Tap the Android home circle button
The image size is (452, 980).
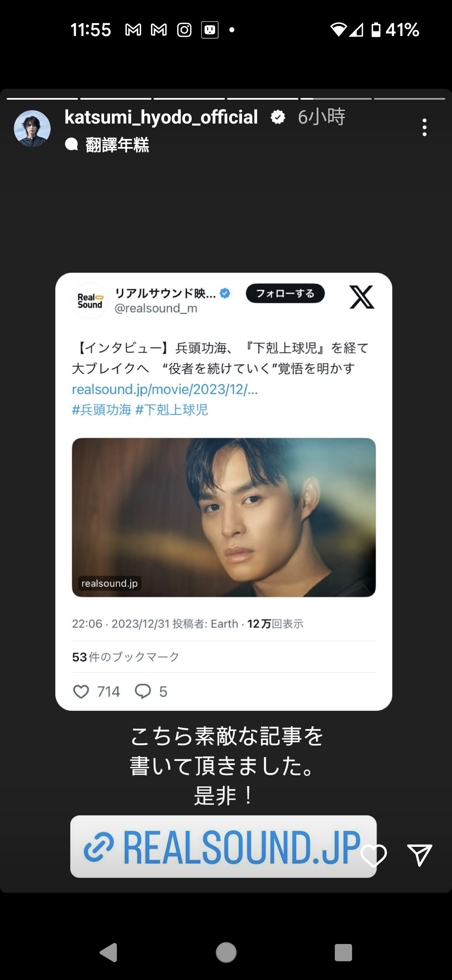point(226,953)
